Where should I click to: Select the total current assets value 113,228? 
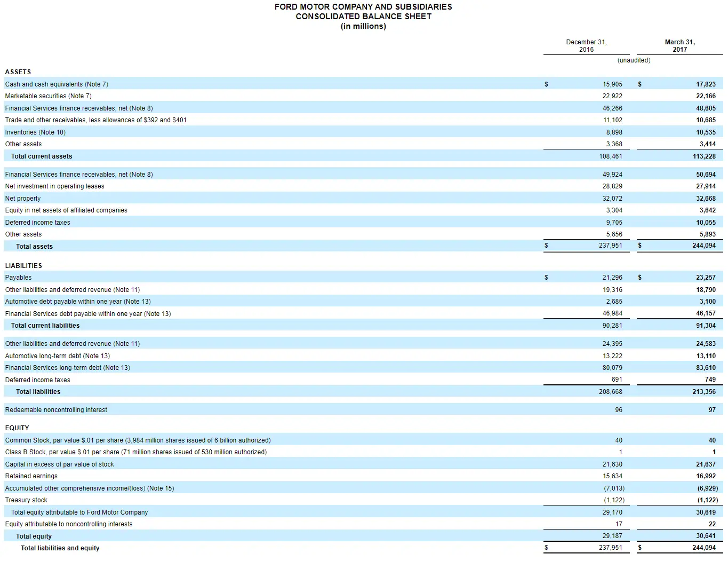[x=705, y=156]
